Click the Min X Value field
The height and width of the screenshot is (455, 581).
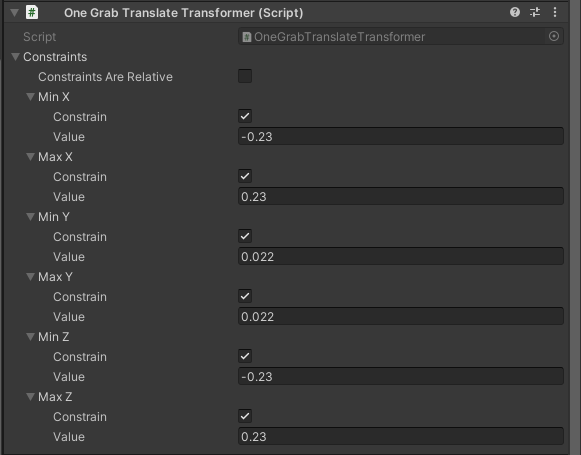[x=401, y=136]
